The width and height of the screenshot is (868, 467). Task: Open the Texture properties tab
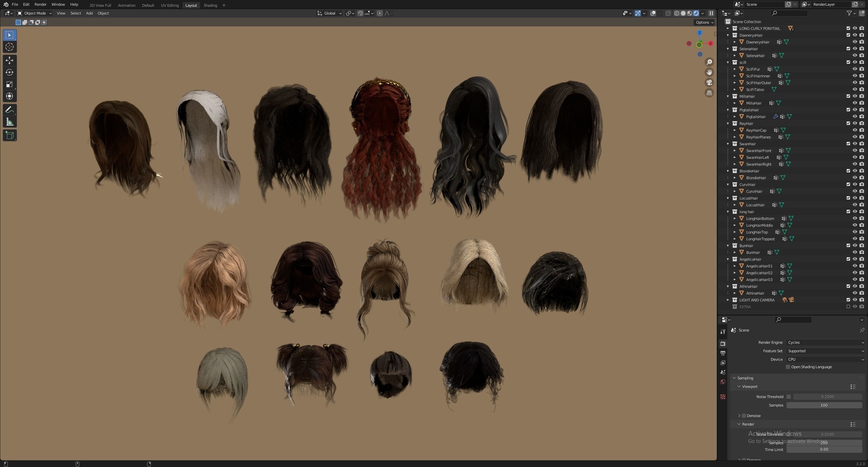tap(723, 397)
